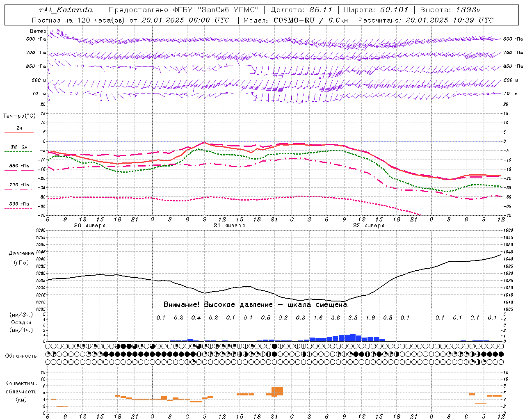The width and height of the screenshot is (525, 420).
Task: Click the 'Конвективн.' convective cloud label
Action: 21,383
